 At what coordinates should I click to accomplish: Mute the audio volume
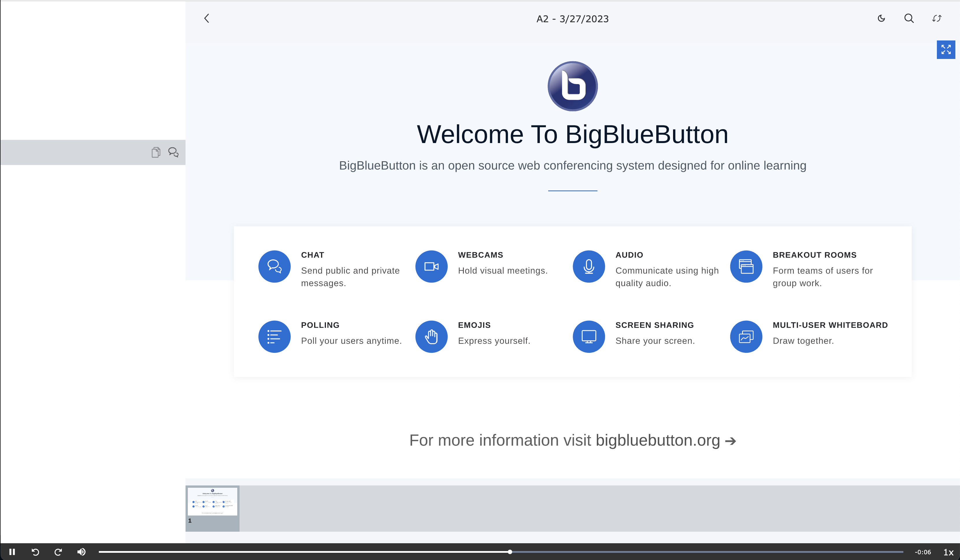coord(81,552)
